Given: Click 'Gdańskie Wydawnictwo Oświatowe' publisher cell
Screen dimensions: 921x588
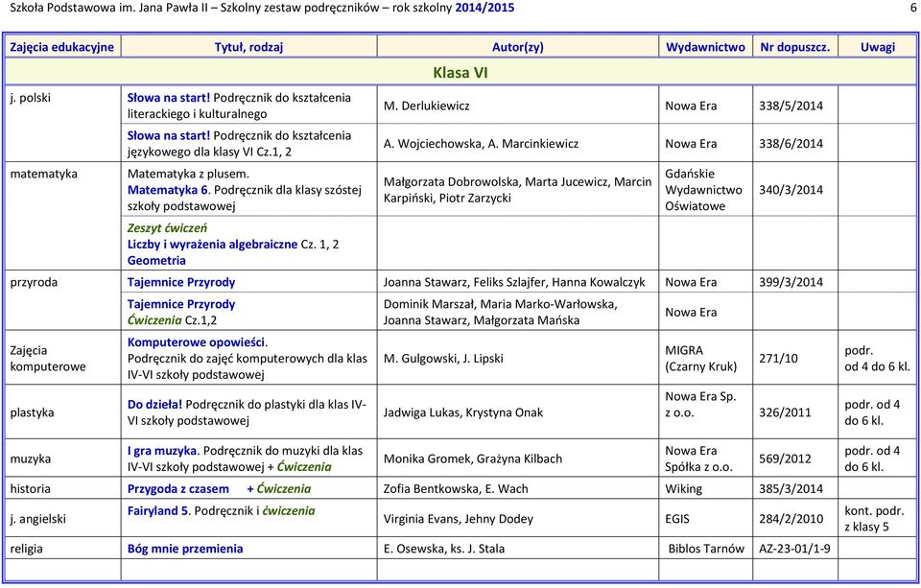Looking at the screenshot, I should coord(703,190).
